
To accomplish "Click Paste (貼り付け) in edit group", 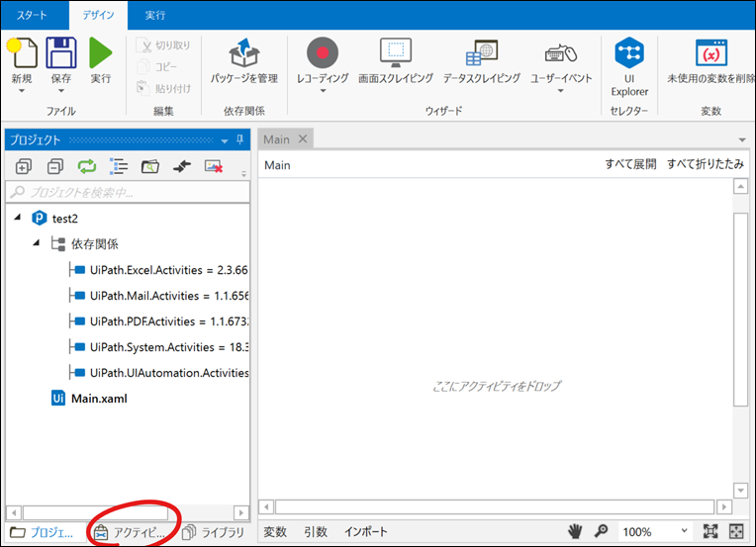I will [x=164, y=88].
